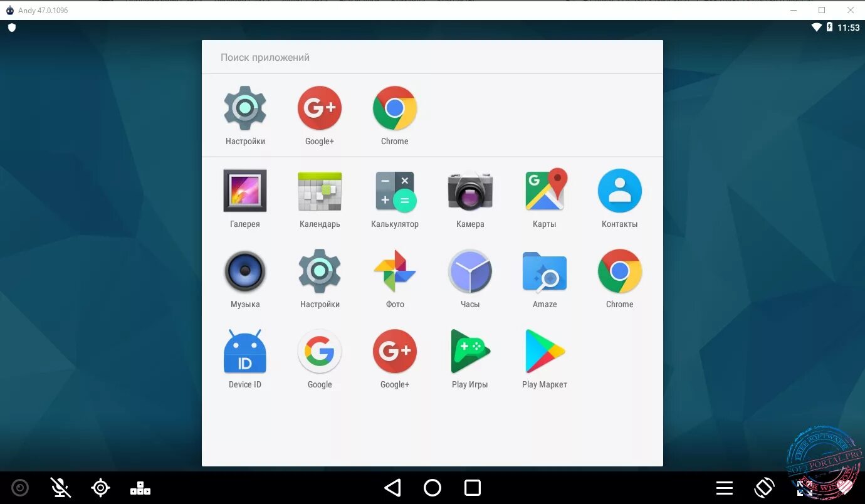
Task: Toggle fullscreen mode in the bottom bar
Action: point(805,488)
